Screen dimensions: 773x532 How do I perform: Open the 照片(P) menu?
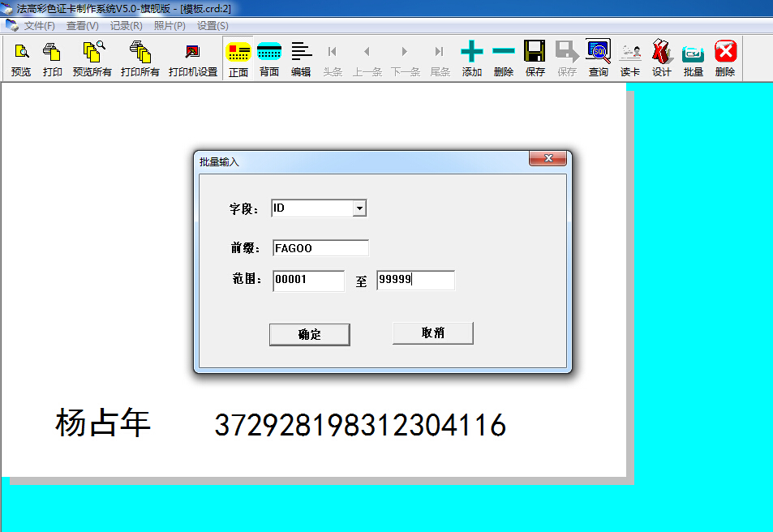[x=170, y=26]
